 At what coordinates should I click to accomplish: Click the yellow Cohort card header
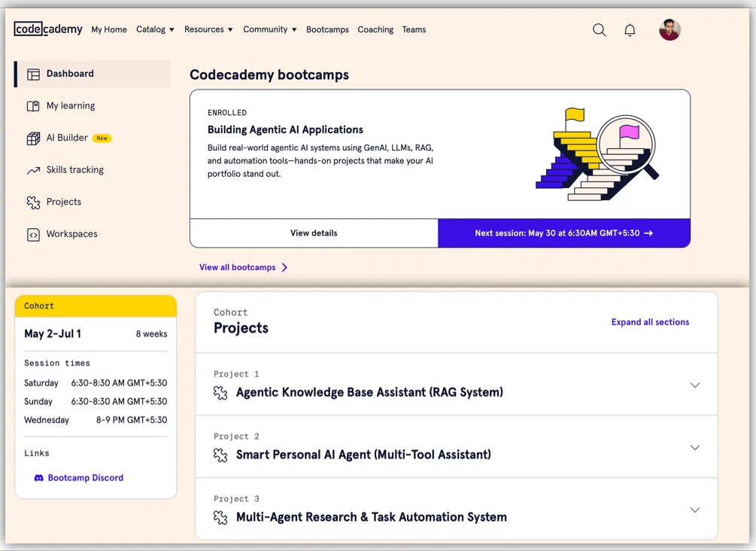(x=96, y=306)
